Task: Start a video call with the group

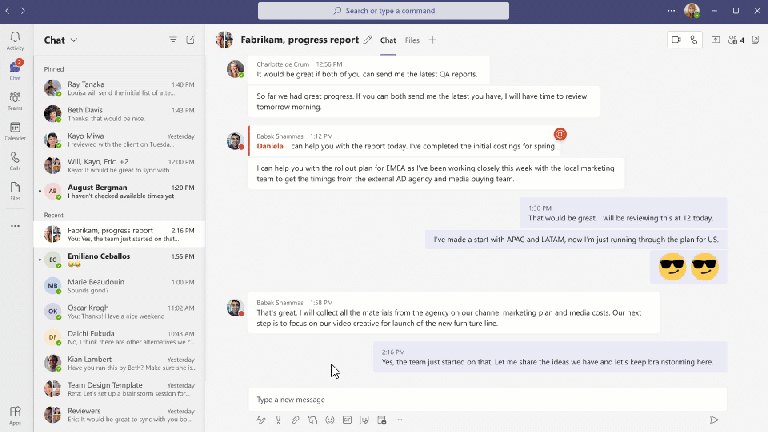Action: [x=675, y=40]
